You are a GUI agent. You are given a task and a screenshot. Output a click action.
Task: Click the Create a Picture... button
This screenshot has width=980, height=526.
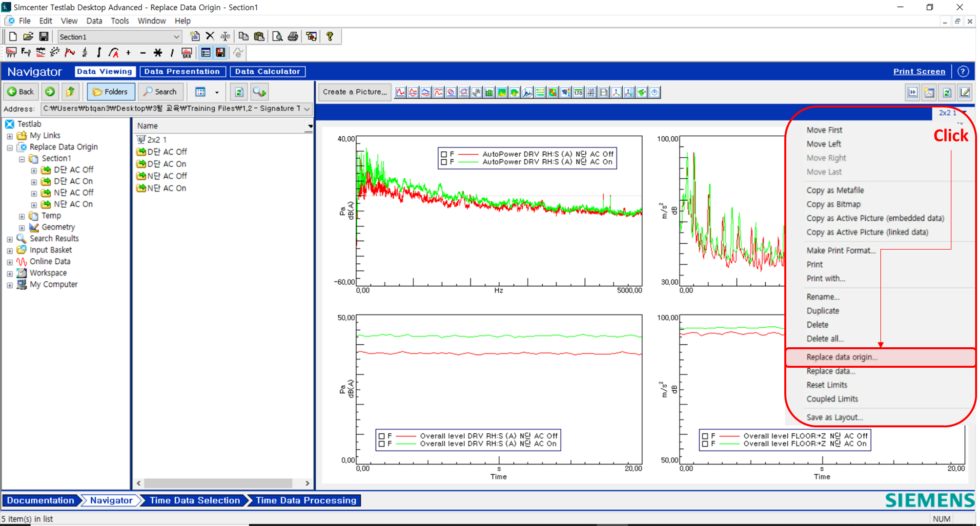(355, 92)
